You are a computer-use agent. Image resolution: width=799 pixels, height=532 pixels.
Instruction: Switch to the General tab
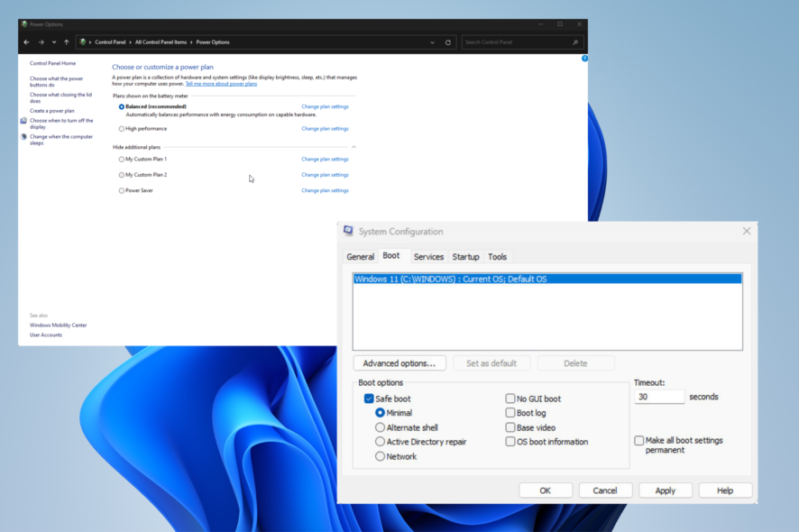pyautogui.click(x=360, y=257)
